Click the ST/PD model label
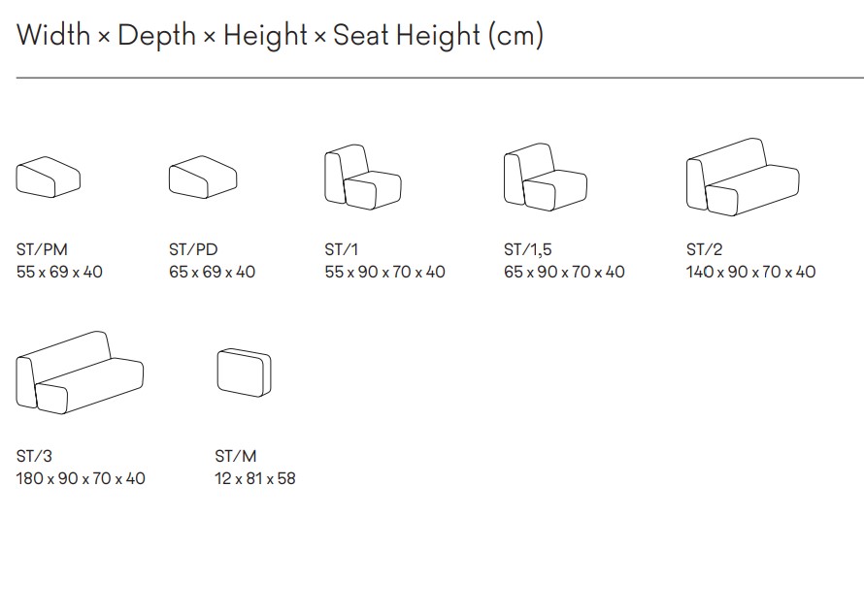 tap(193, 249)
